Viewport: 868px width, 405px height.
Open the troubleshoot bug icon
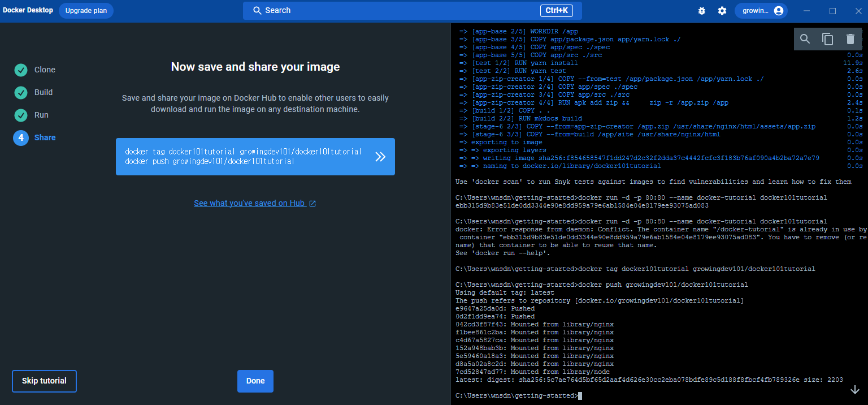point(702,11)
